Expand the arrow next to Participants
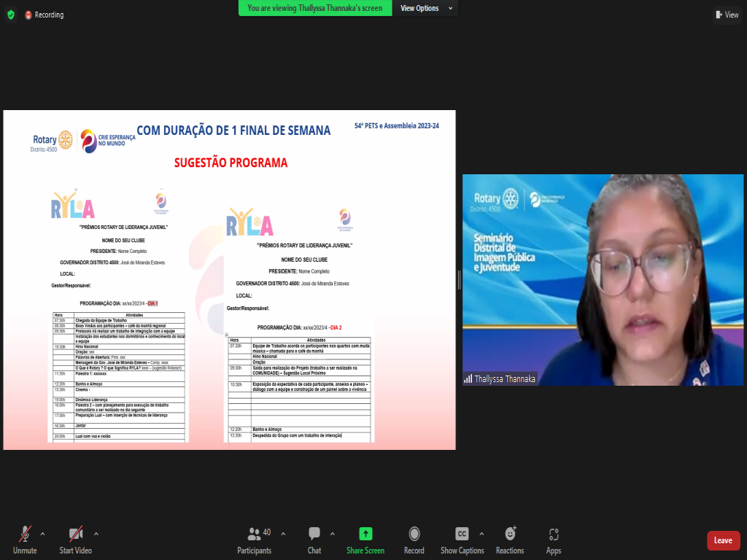 283,533
